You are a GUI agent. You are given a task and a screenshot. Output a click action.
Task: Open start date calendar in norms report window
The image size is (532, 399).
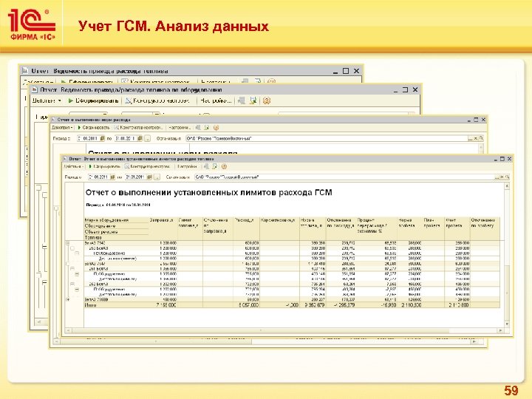point(102,138)
